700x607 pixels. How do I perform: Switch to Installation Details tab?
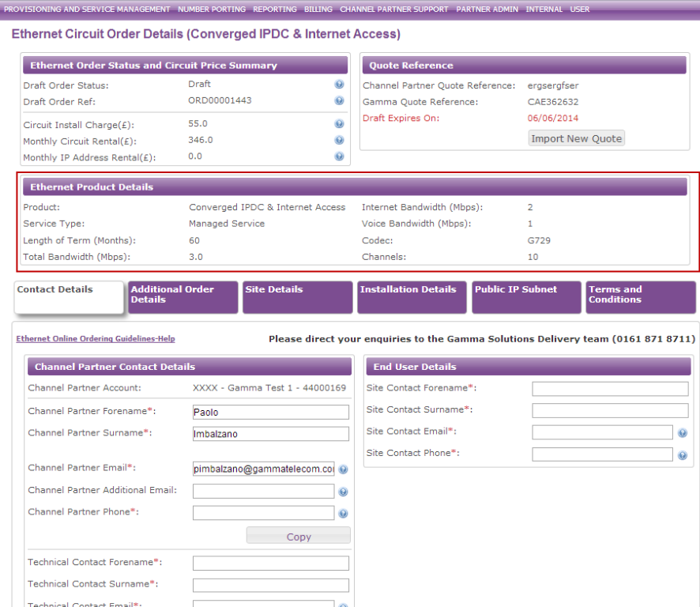click(x=412, y=297)
